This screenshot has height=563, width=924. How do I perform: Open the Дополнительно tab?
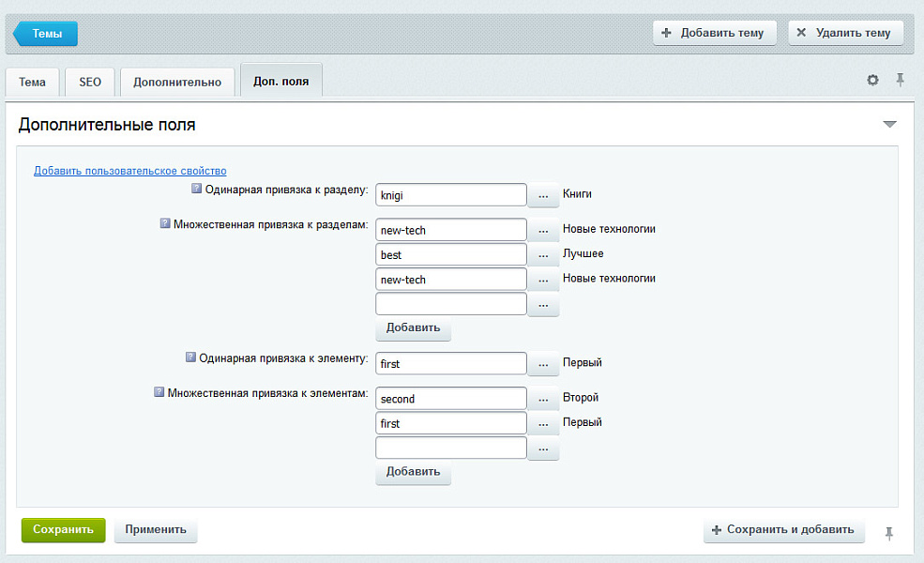(177, 83)
